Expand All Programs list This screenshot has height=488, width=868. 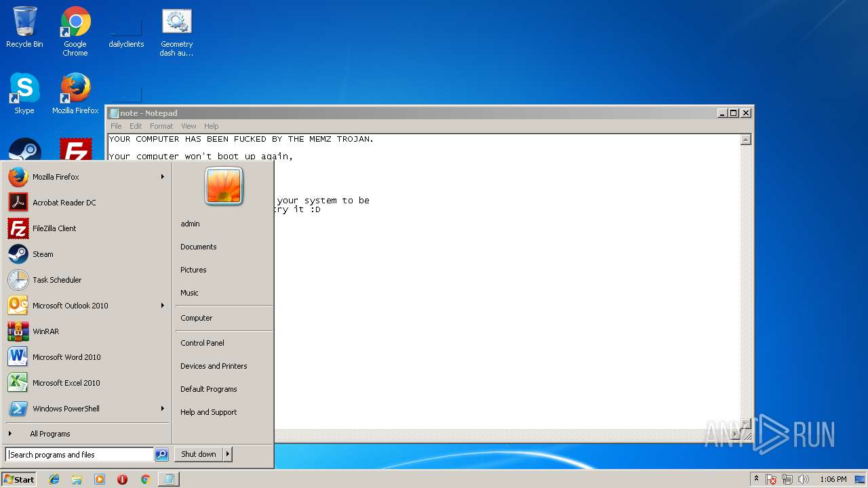[x=87, y=434]
